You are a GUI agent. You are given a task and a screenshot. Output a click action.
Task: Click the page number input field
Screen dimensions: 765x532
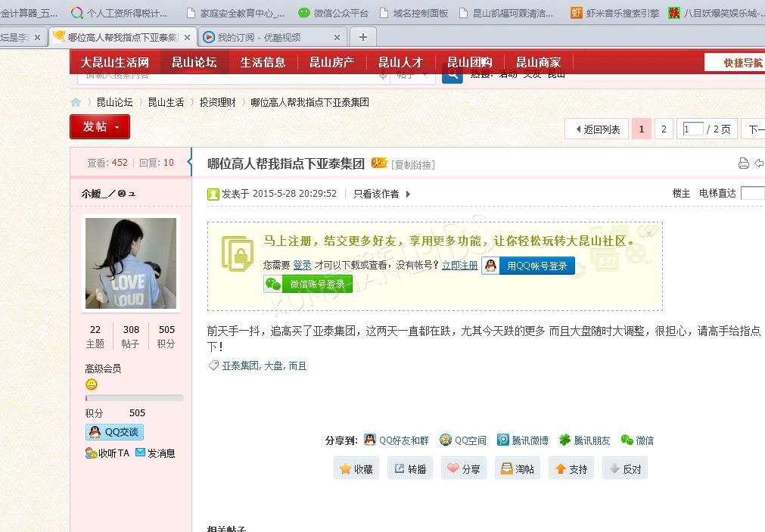click(693, 129)
